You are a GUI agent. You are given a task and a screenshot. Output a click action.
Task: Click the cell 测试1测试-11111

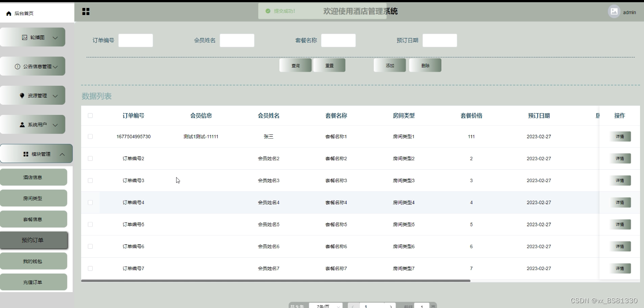[201, 137]
